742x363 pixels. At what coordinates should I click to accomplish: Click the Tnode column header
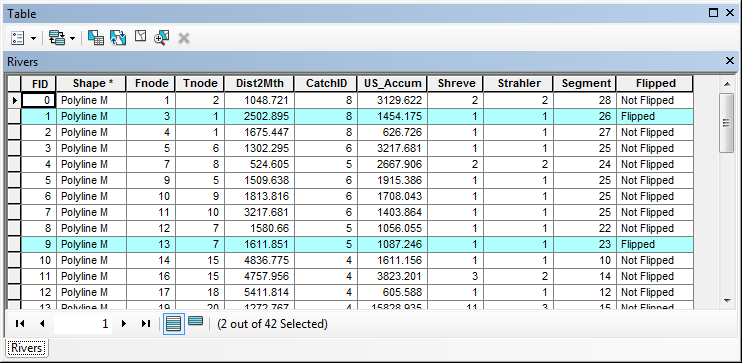[x=200, y=84]
